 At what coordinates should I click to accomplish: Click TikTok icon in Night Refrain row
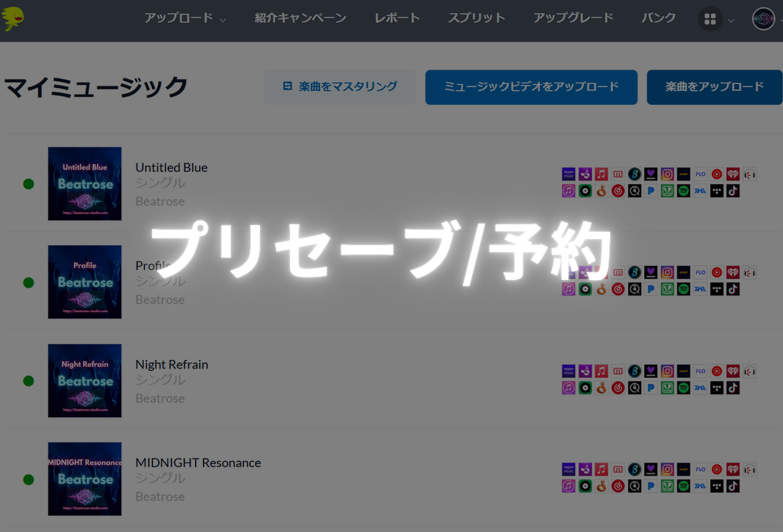[x=733, y=388]
